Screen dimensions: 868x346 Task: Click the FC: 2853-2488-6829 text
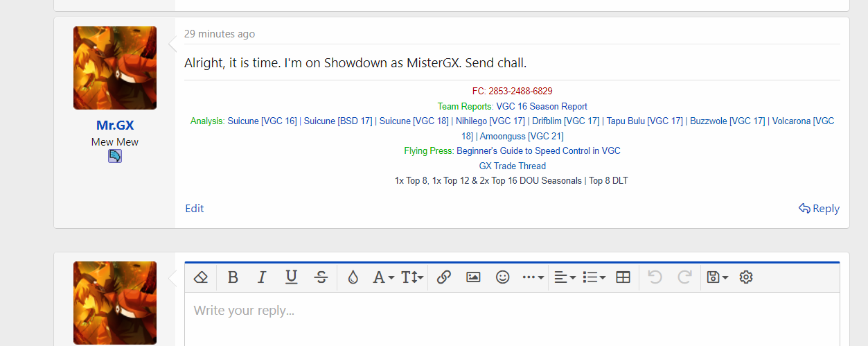tap(512, 92)
